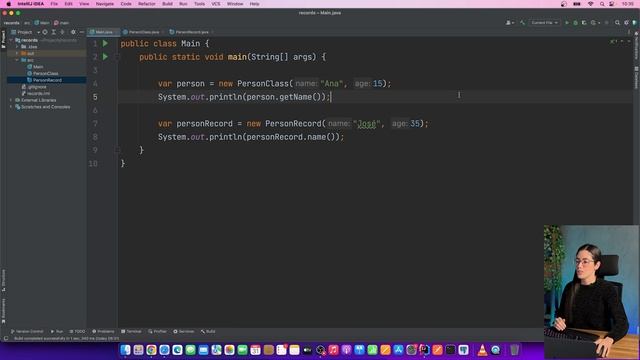The height and width of the screenshot is (360, 640).
Task: Open the Tools menu
Action: click(199, 4)
